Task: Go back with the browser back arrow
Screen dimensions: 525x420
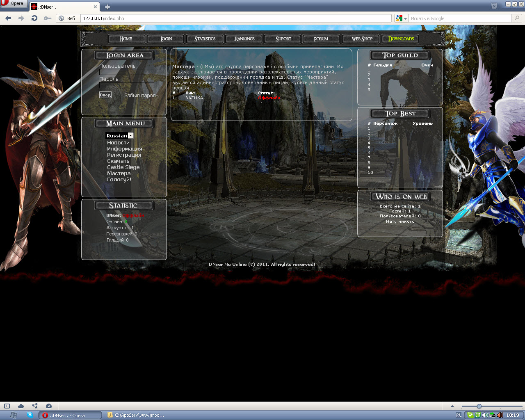Action: [x=8, y=18]
